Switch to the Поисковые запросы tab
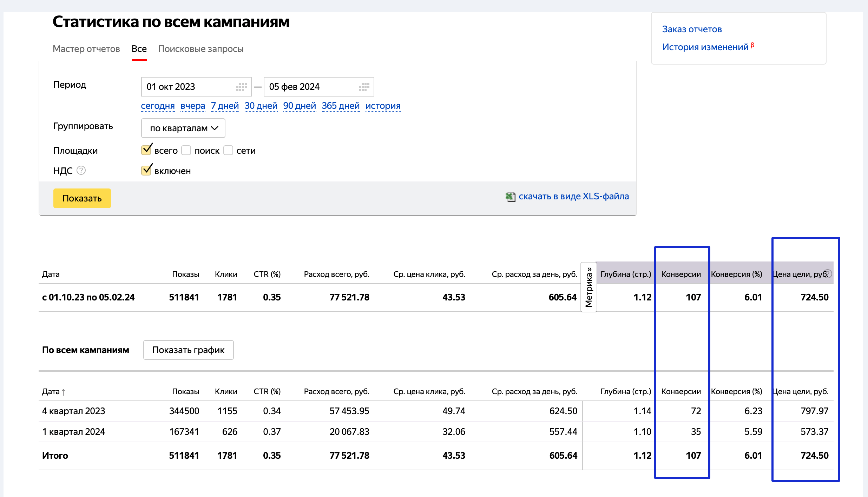This screenshot has width=868, height=497. tap(201, 49)
